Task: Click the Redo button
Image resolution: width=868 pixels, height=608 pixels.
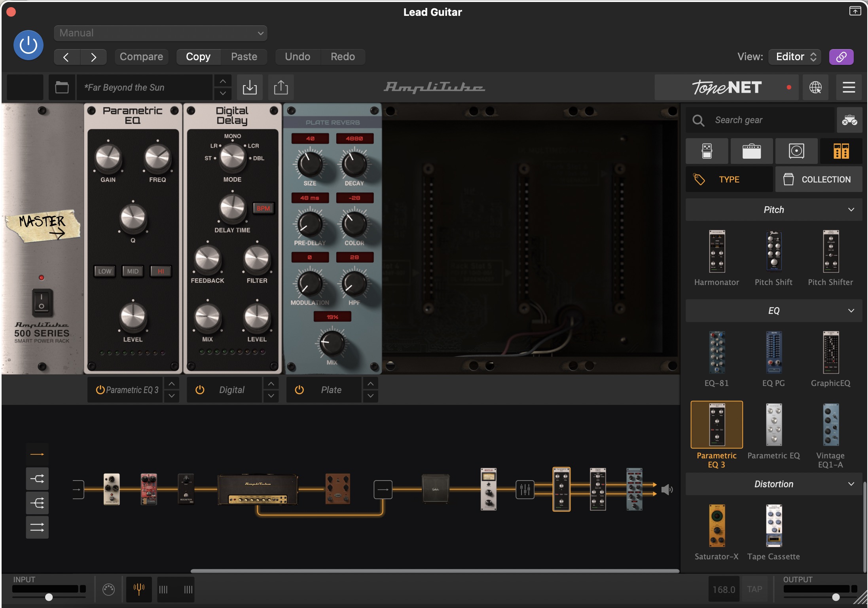Action: tap(343, 57)
